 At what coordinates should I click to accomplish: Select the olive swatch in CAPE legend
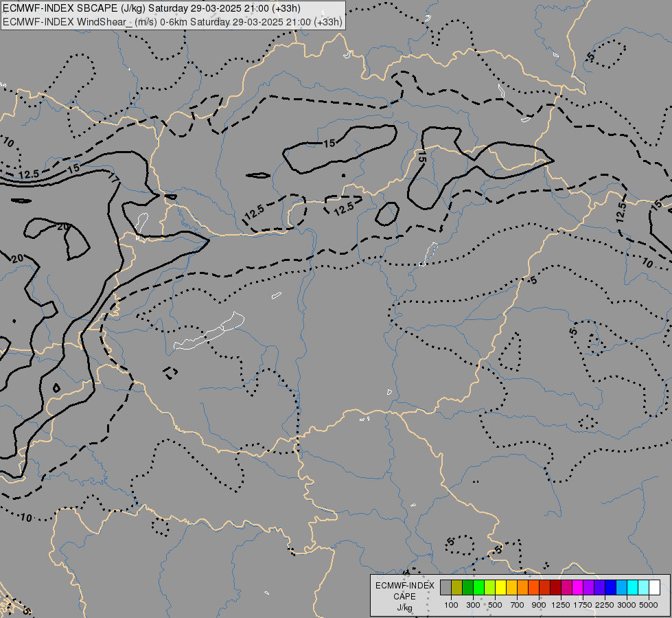tap(457, 587)
